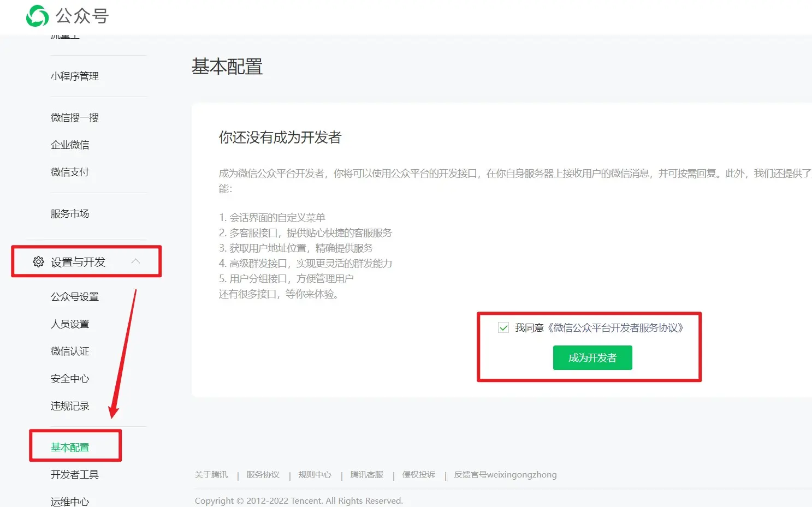The height and width of the screenshot is (507, 812).
Task: Click the green WeChat 公众号 logo icon
Action: tap(37, 16)
